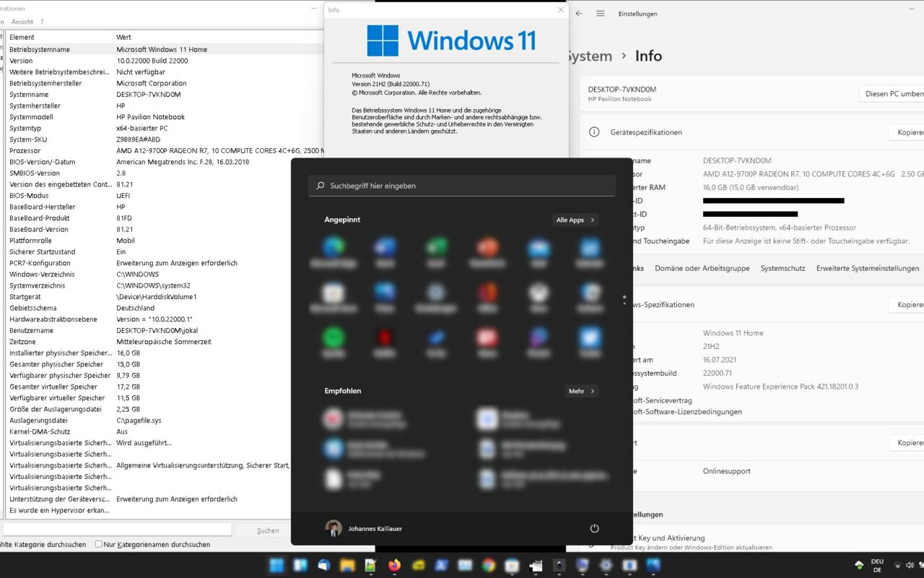Launch Firefox from the taskbar
Screen dimensions: 924x578
[x=394, y=565]
